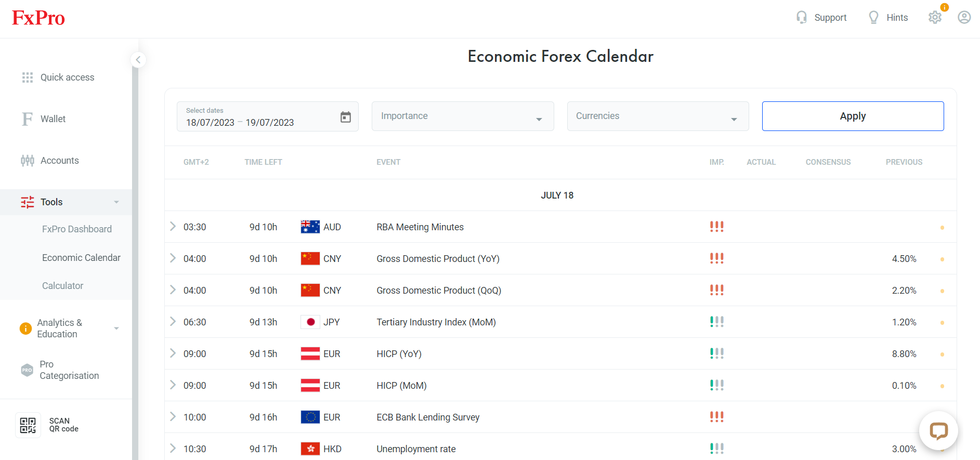This screenshot has height=460, width=980.
Task: Expand the Gross Domestic Product (QoQ) row
Action: point(173,290)
